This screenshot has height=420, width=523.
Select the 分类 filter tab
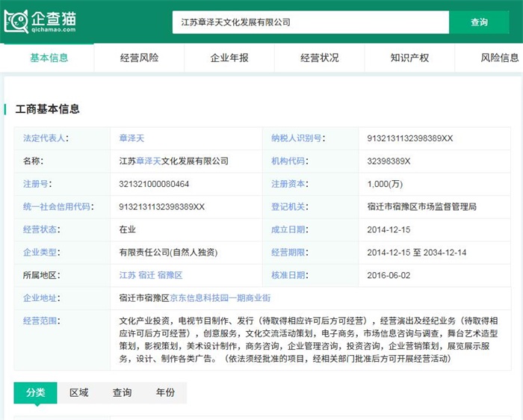pos(35,392)
